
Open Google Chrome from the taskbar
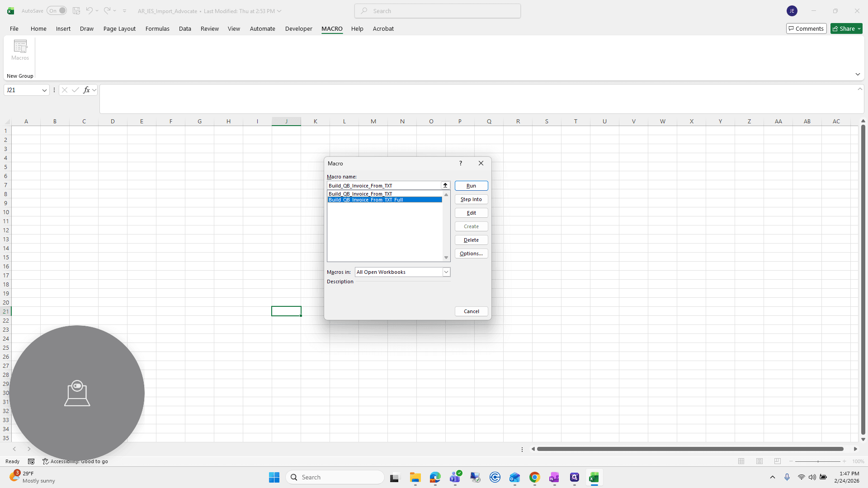(x=535, y=477)
